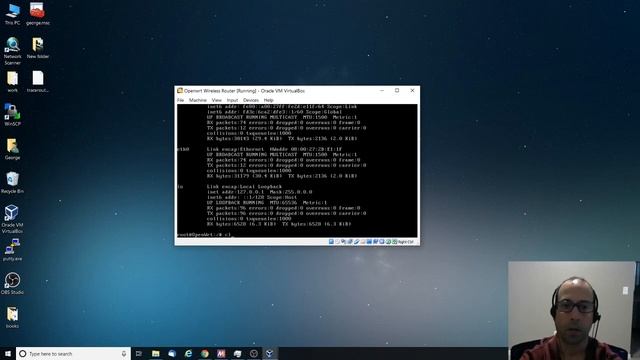Select the OBS Studio desktop shortcut

pyautogui.click(x=12, y=283)
